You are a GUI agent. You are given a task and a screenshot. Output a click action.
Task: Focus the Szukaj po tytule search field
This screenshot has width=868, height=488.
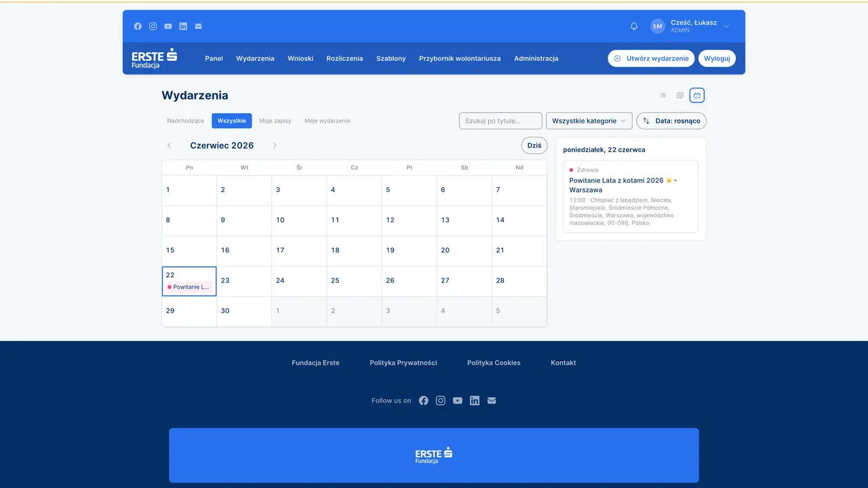pos(500,121)
